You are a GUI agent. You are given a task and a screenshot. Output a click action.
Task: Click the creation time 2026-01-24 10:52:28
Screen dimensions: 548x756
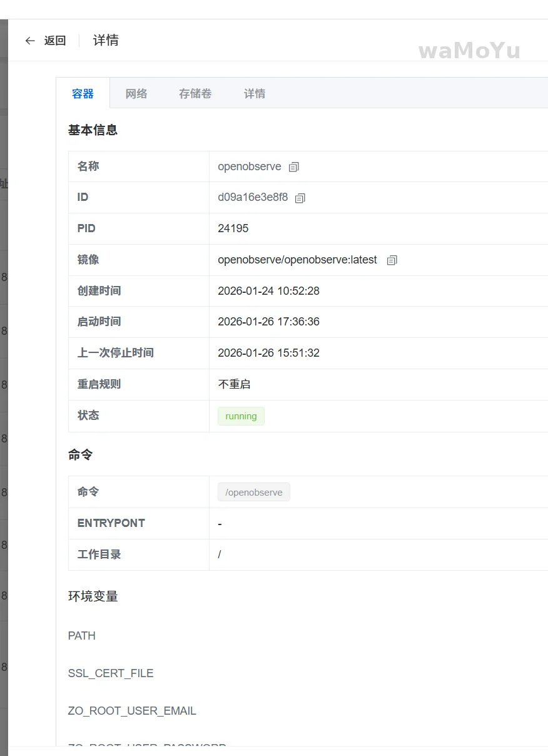point(268,291)
